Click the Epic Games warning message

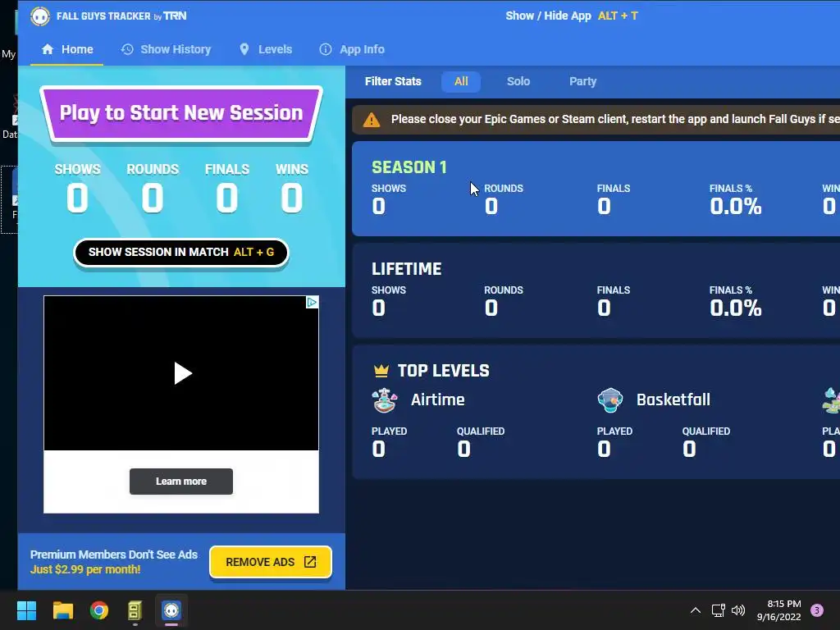tap(615, 119)
